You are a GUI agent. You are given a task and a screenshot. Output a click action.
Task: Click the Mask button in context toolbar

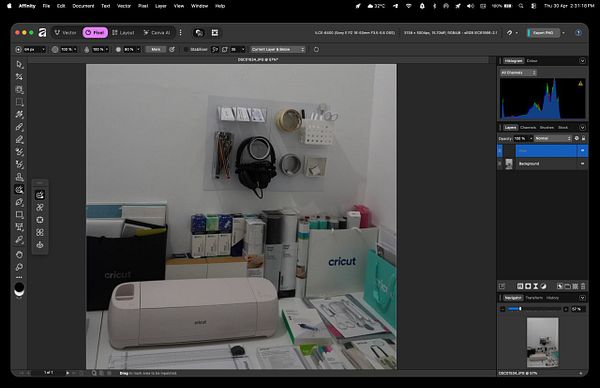point(156,49)
